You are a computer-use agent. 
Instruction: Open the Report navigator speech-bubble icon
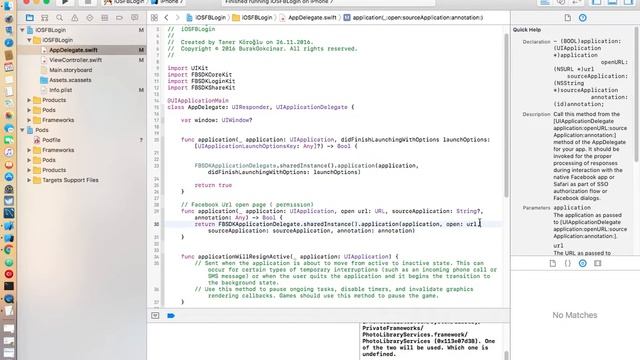pyautogui.click(x=135, y=18)
